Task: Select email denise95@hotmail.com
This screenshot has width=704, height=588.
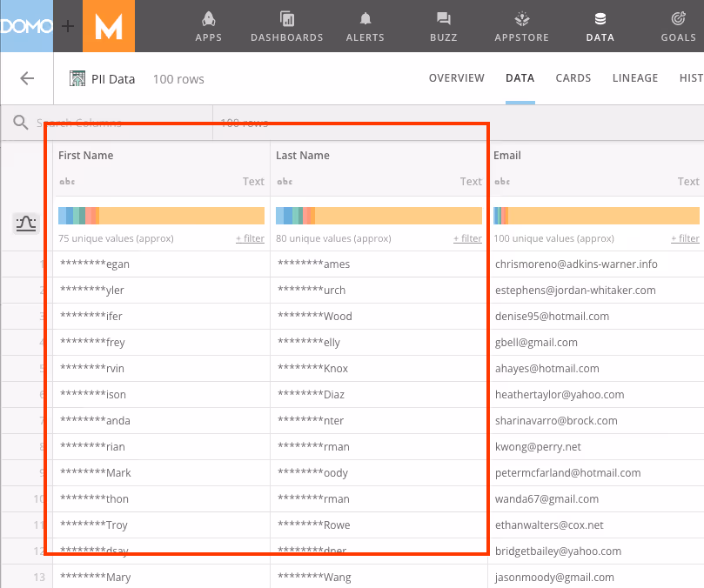Action: tap(552, 316)
